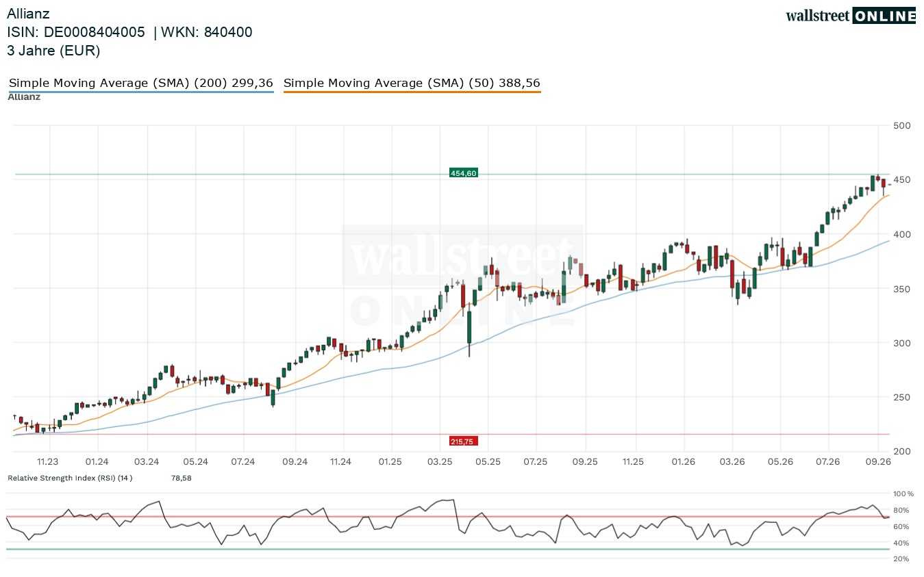This screenshot has width=924, height=577.
Task: Click the 05.26 date axis label
Action: pos(781,462)
